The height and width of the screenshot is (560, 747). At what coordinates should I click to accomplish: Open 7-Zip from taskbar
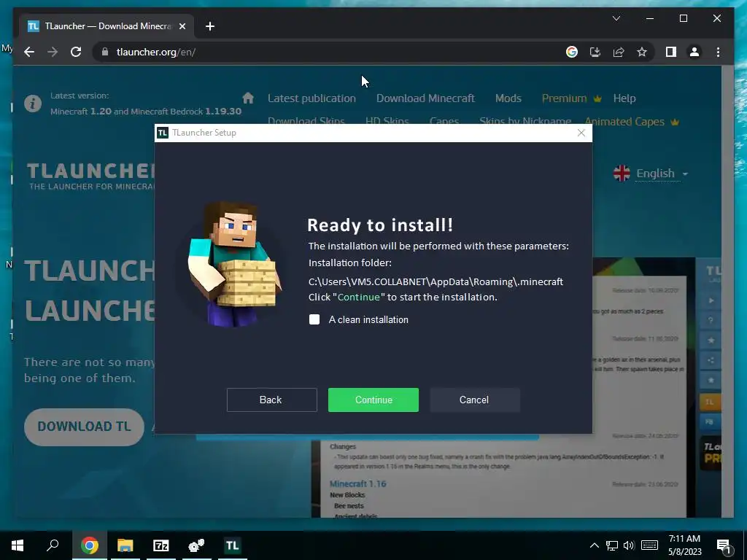click(161, 545)
